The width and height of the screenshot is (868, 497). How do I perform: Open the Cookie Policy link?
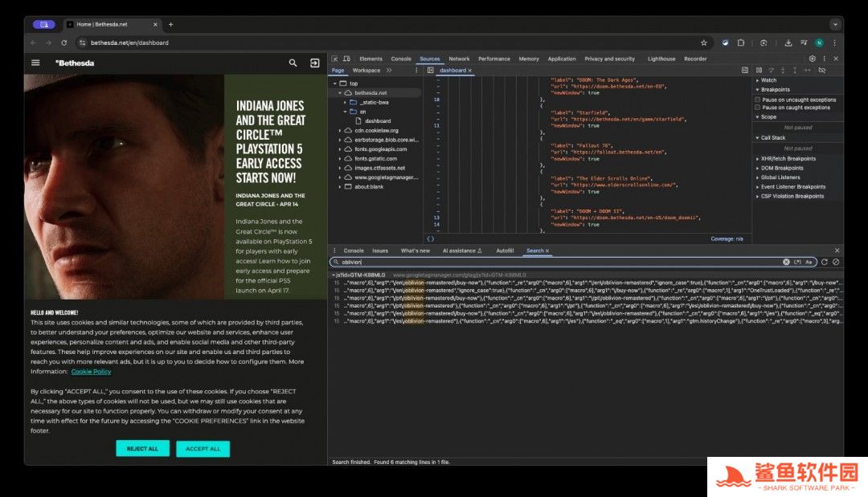(91, 372)
